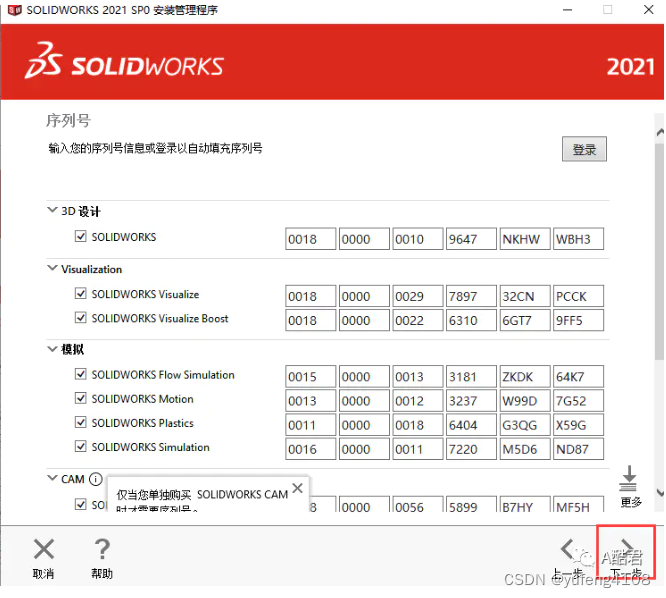Click Plastics serial field X59G
Viewport: 666px width, 598px height.
click(x=578, y=425)
